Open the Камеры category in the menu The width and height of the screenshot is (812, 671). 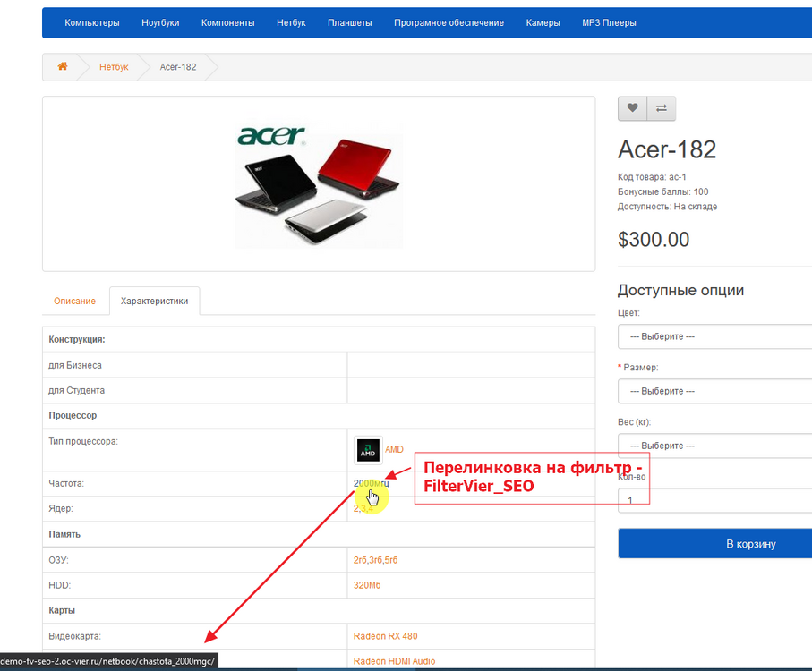[x=543, y=22]
